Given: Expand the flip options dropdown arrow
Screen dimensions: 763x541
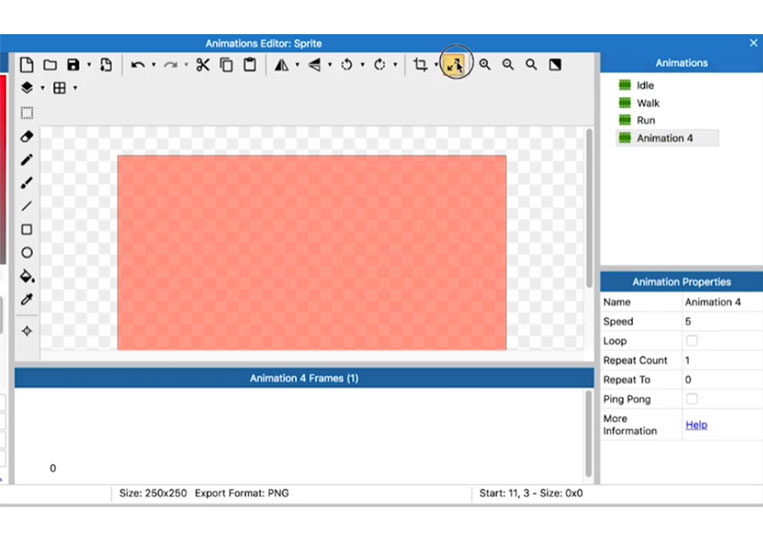Looking at the screenshot, I should click(329, 64).
